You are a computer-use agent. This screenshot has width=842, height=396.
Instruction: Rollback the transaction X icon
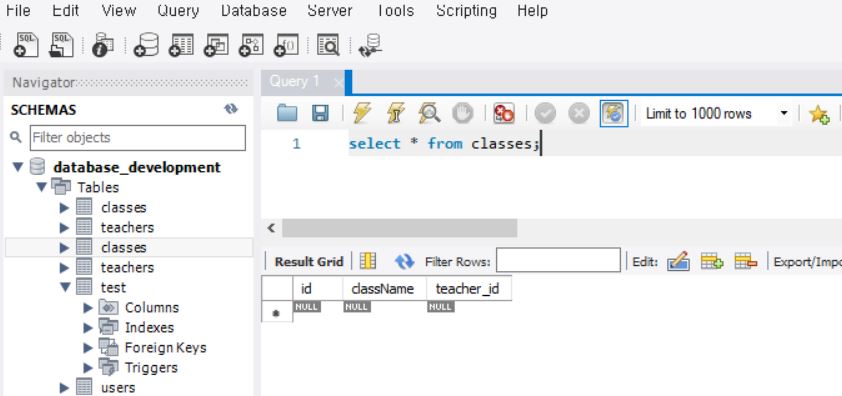click(x=579, y=113)
